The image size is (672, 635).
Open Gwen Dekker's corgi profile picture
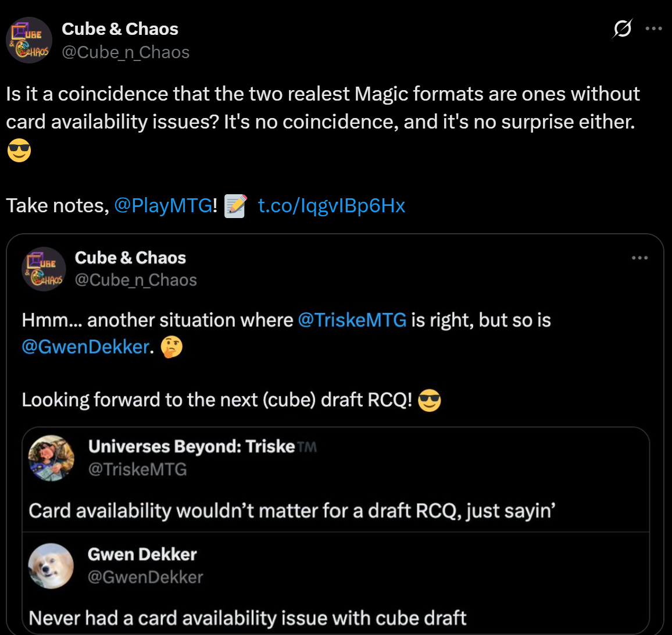(52, 566)
